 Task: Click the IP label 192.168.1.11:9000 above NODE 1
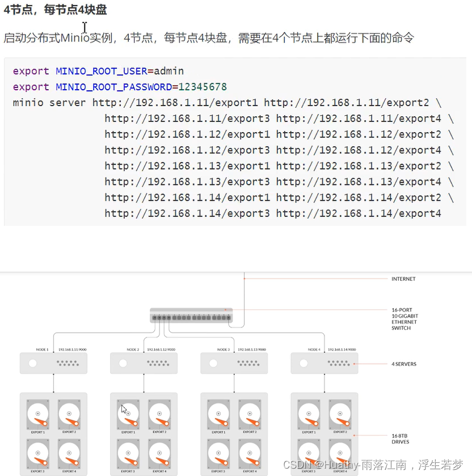pyautogui.click(x=74, y=349)
